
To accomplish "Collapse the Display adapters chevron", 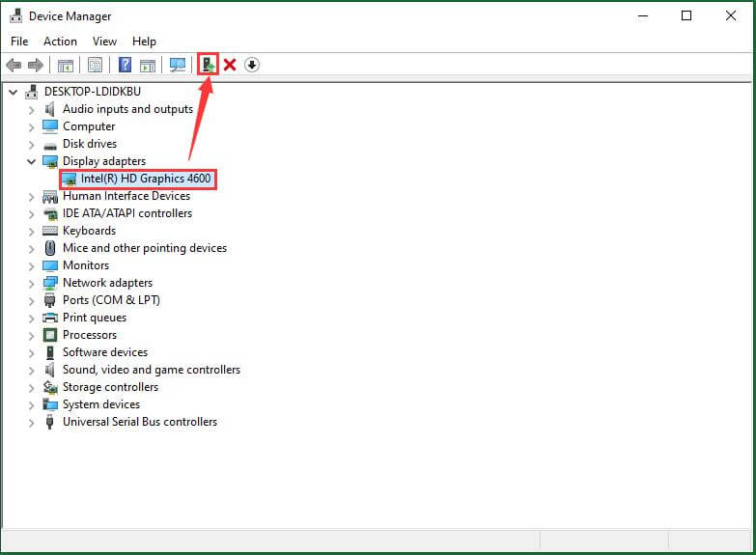I will pyautogui.click(x=31, y=161).
